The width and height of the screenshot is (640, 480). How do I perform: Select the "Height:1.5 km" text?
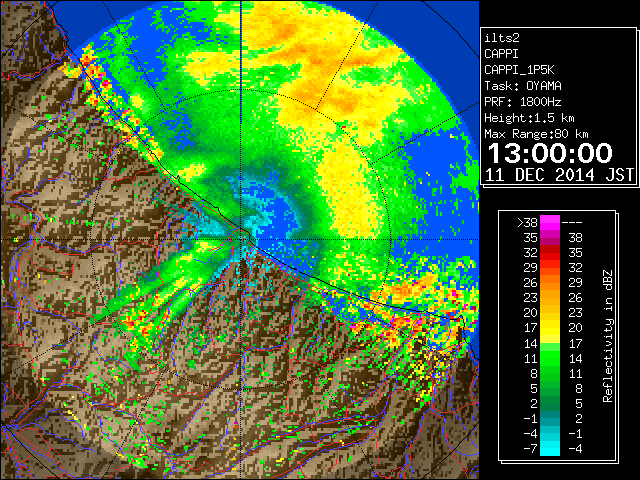pyautogui.click(x=529, y=118)
